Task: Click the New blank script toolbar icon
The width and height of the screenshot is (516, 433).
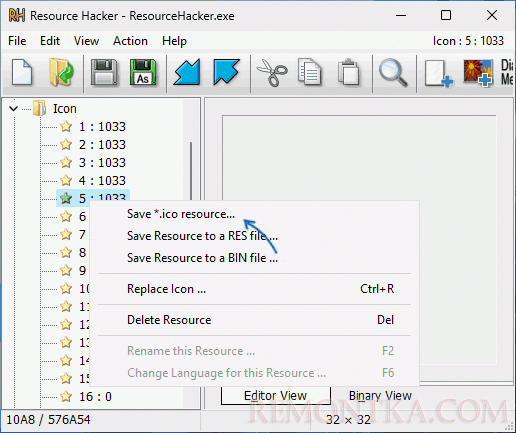Action: [22, 72]
